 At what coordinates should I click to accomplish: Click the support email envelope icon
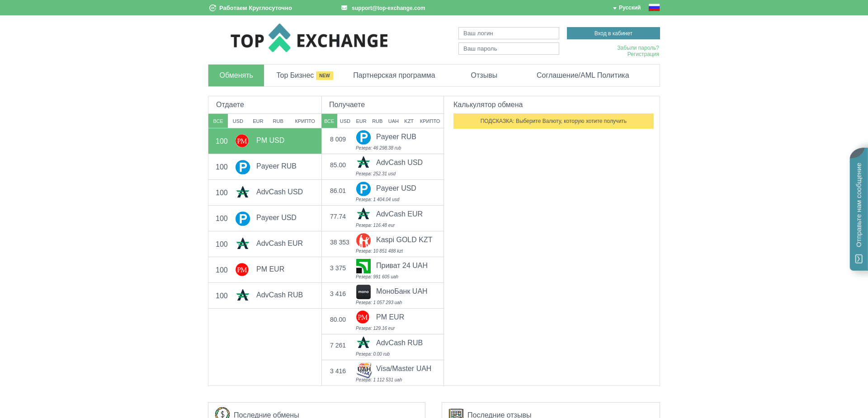(x=344, y=8)
